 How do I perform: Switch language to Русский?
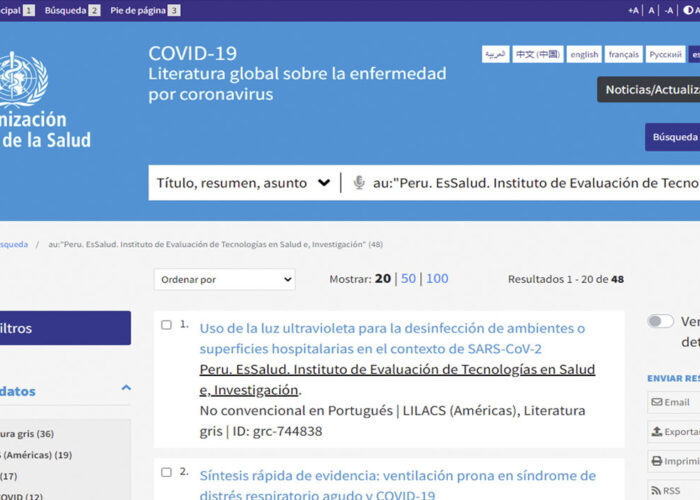[665, 54]
